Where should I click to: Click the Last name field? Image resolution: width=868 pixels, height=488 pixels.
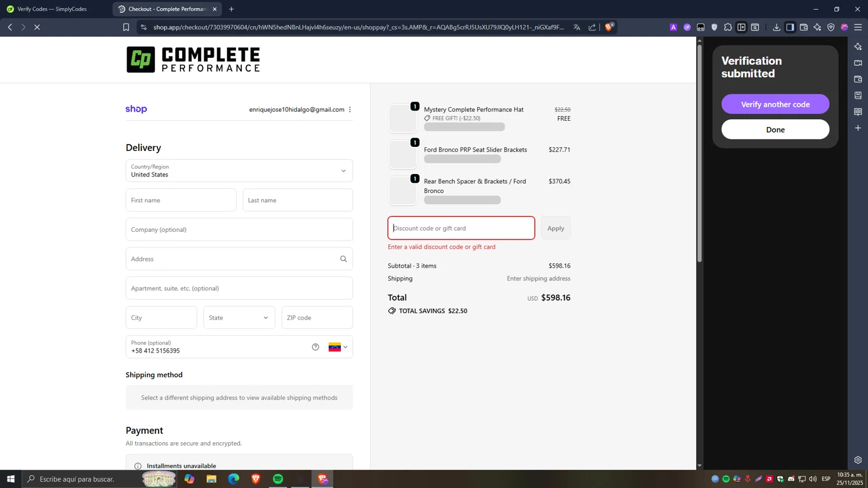click(297, 200)
